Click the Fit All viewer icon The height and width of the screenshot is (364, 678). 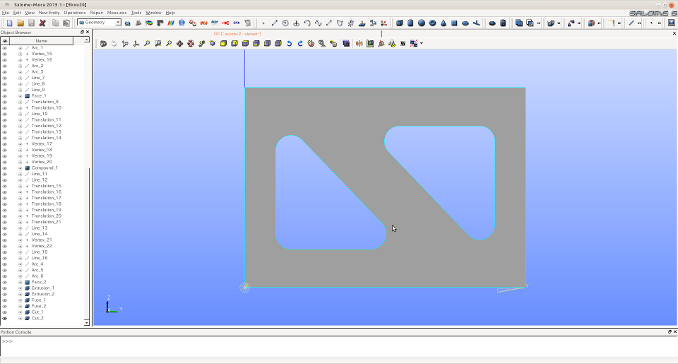pos(147,43)
